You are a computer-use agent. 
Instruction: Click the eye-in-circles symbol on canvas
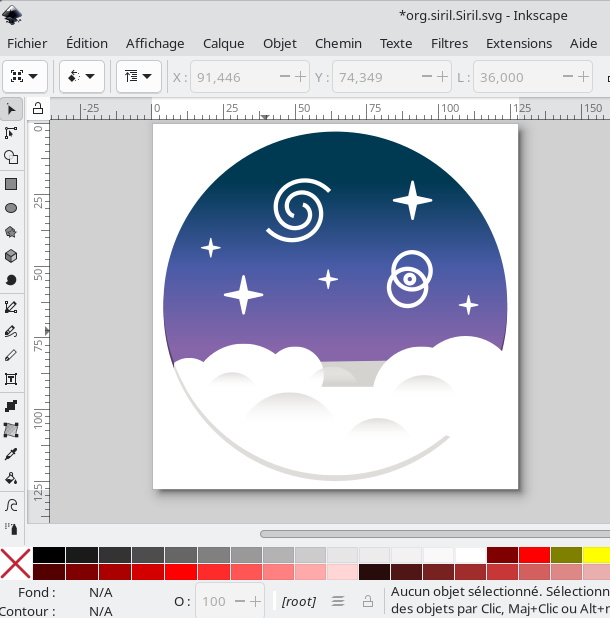coord(410,279)
